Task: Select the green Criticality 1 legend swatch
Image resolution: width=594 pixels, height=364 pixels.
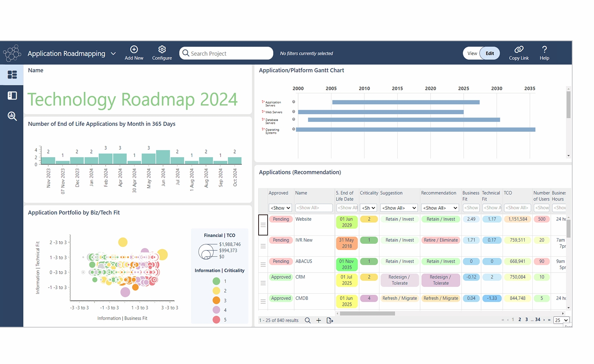Action: [x=216, y=281]
